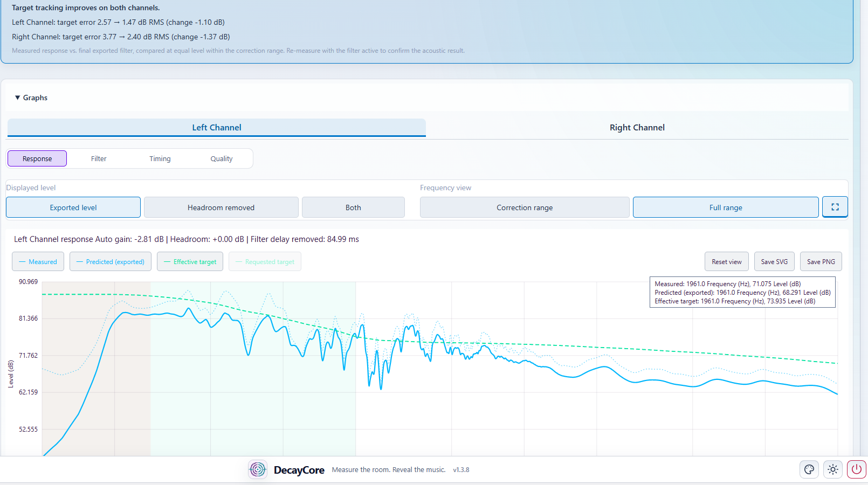Click the Measured 71.075 dB tooltip line
The height and width of the screenshot is (485, 868).
coord(728,284)
